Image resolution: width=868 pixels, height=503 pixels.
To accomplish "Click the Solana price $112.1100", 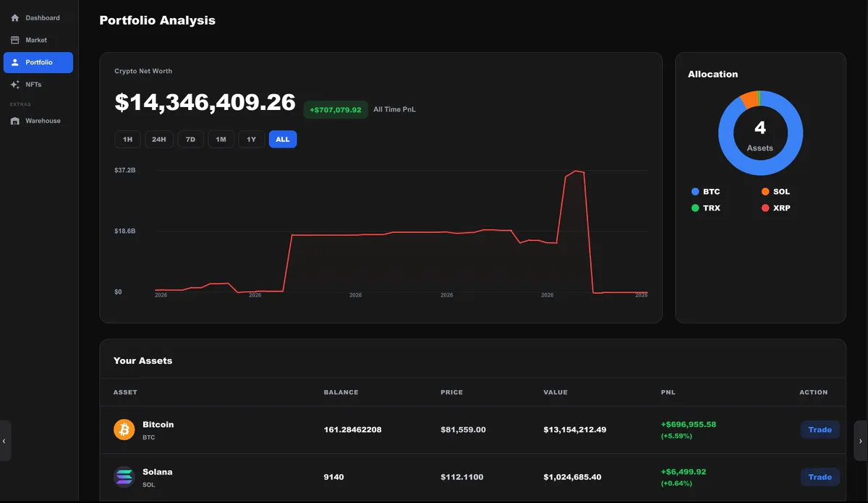I will (462, 477).
